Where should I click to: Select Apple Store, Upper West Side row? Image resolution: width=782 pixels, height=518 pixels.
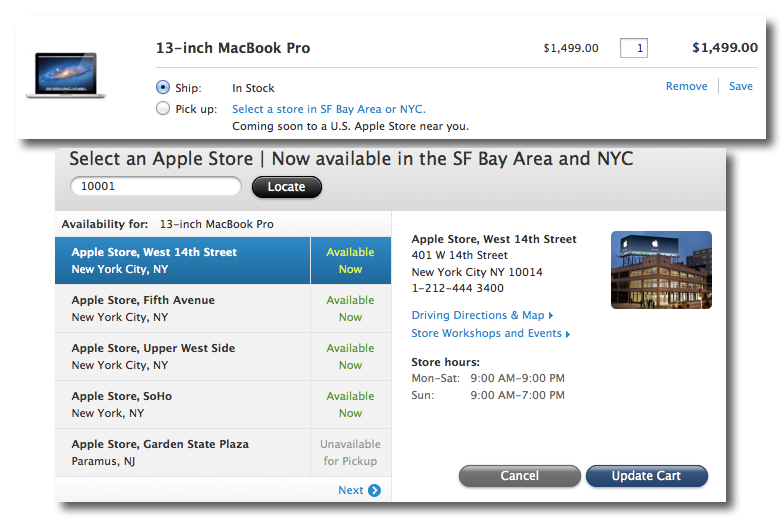[x=223, y=356]
